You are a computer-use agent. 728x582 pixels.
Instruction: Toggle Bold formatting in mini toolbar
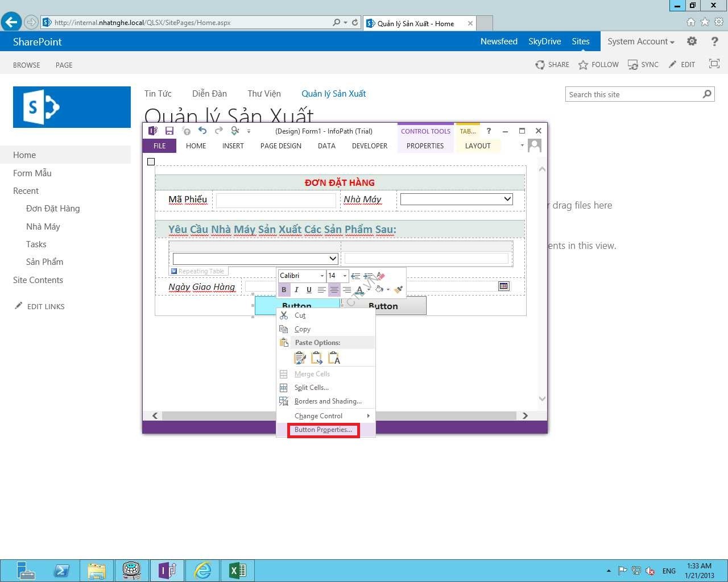284,290
